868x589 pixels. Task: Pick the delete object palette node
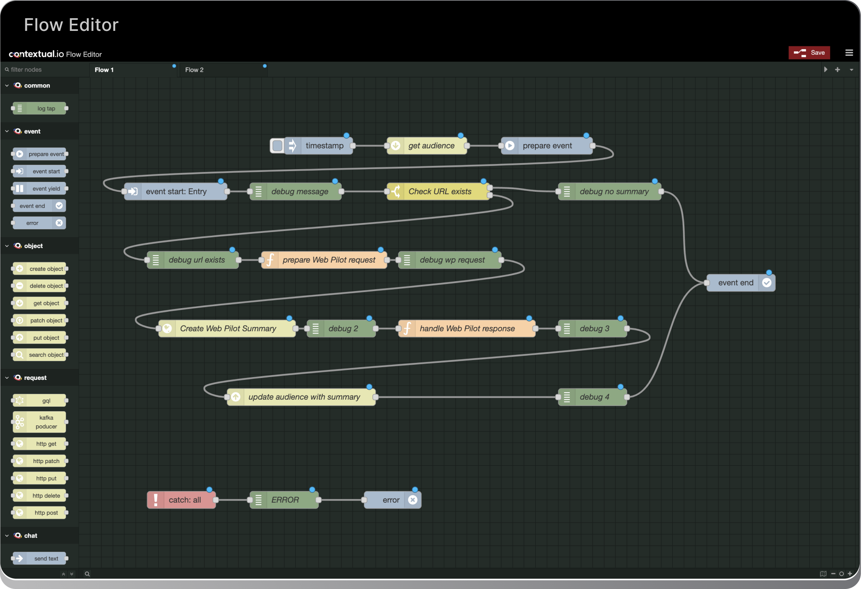(x=39, y=286)
